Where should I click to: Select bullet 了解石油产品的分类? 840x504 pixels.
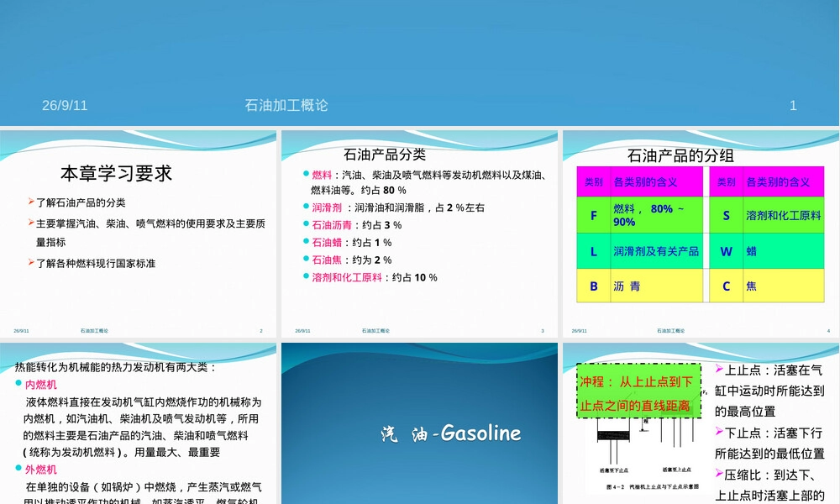point(81,202)
